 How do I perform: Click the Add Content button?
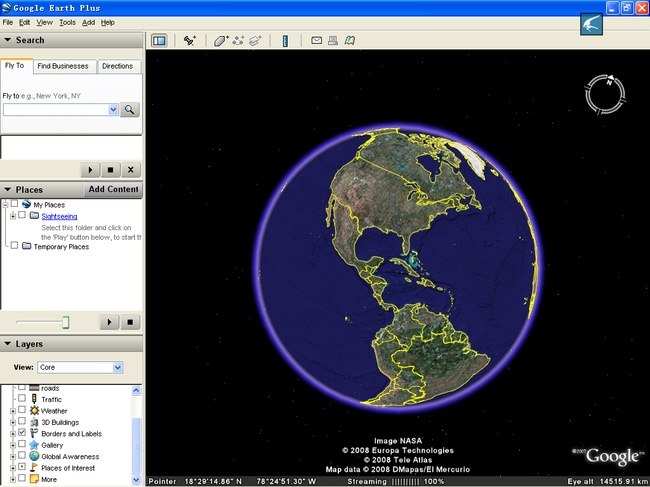[x=113, y=189]
